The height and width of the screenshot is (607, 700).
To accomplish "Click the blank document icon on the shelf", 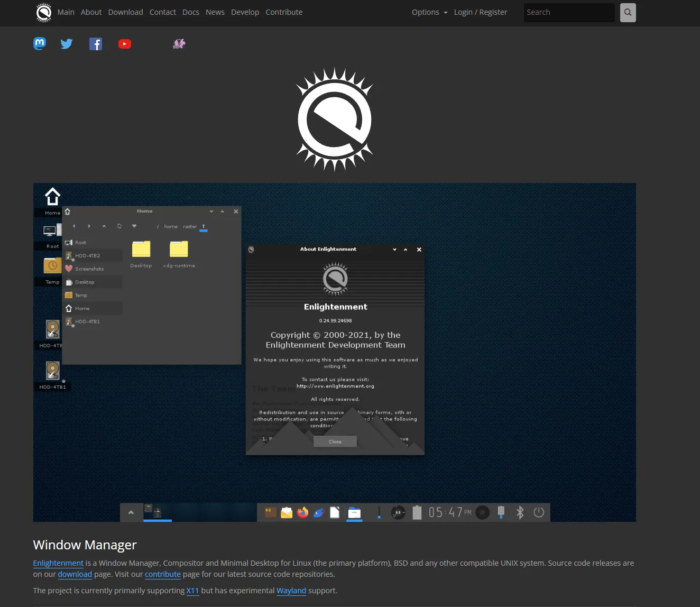I will pos(335,512).
